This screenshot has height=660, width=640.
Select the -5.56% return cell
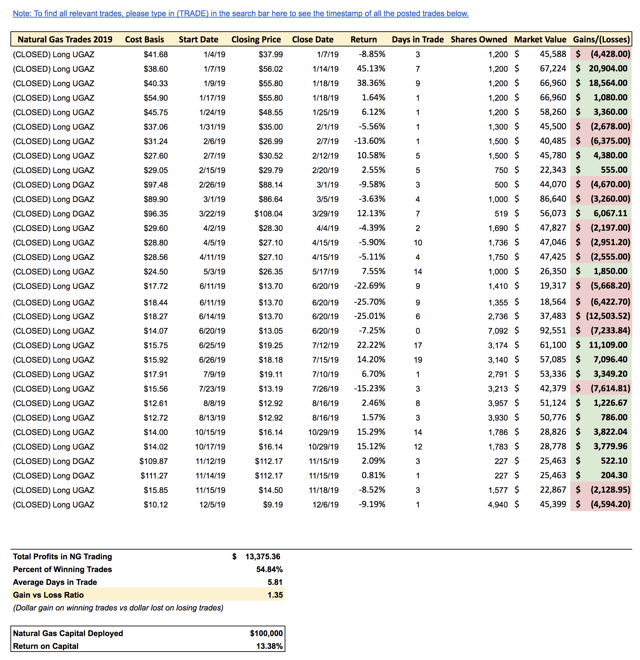click(x=372, y=127)
